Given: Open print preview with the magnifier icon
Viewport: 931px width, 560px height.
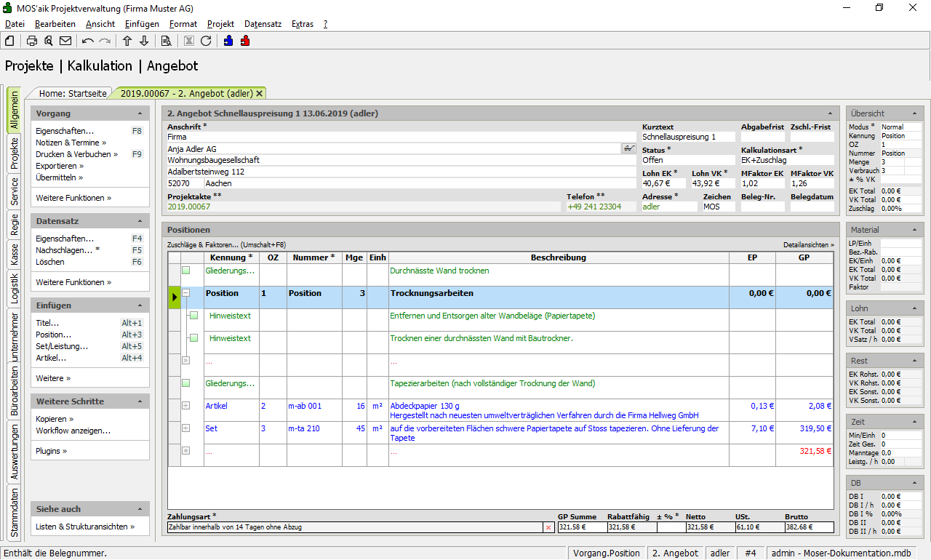Looking at the screenshot, I should point(49,41).
